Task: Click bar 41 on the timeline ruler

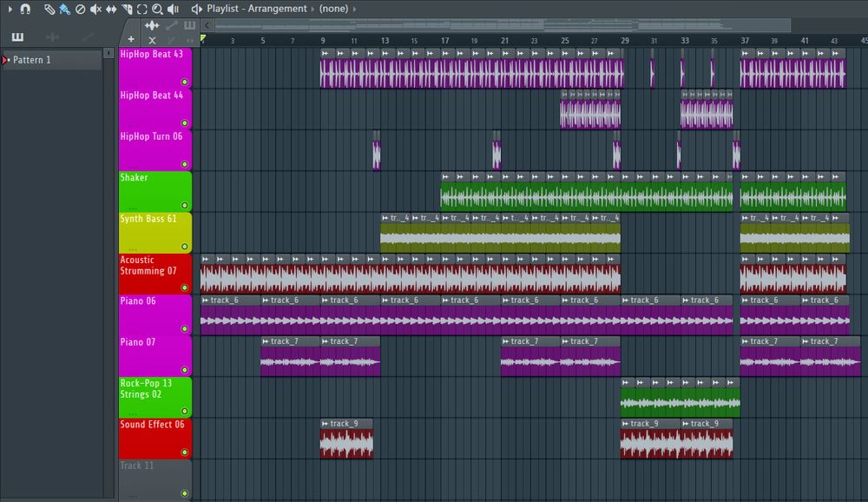Action: (x=805, y=41)
